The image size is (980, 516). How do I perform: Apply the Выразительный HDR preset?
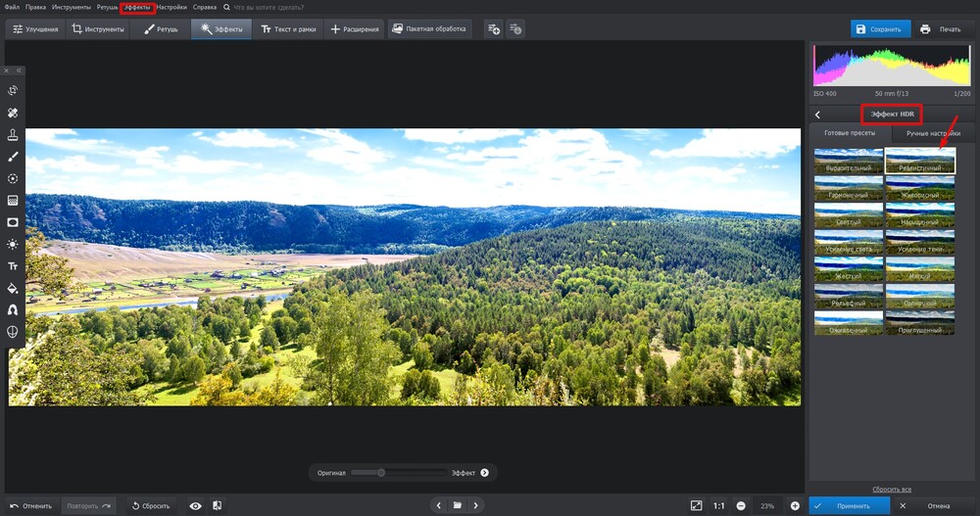click(x=849, y=162)
